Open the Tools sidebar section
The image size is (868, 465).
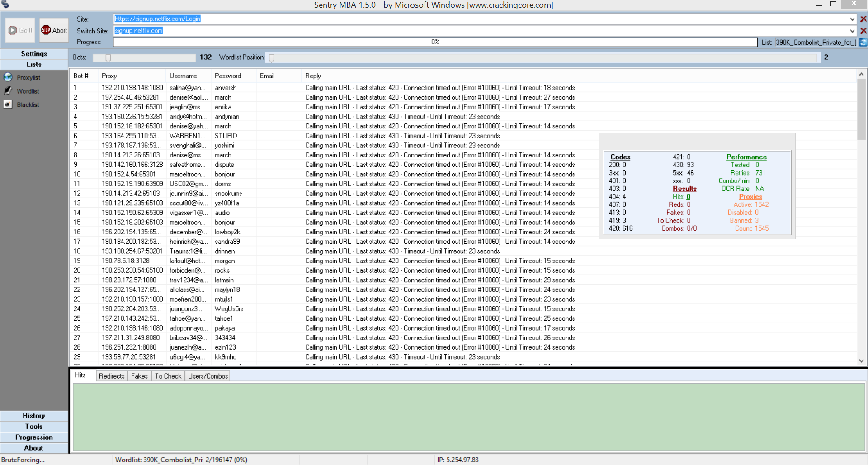[34, 427]
